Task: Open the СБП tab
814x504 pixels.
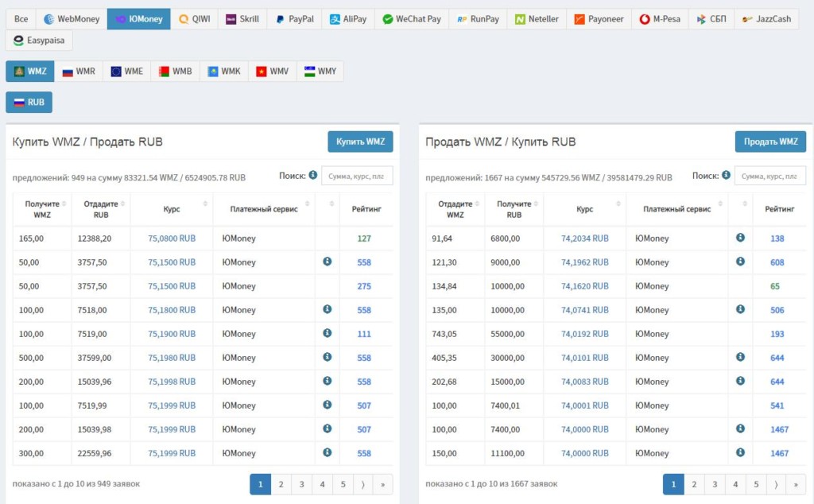Action: coord(711,19)
